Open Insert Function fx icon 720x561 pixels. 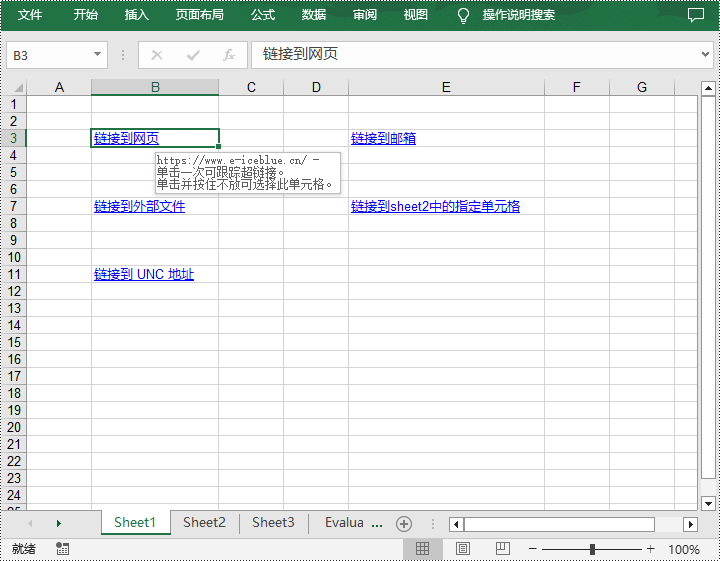click(229, 56)
